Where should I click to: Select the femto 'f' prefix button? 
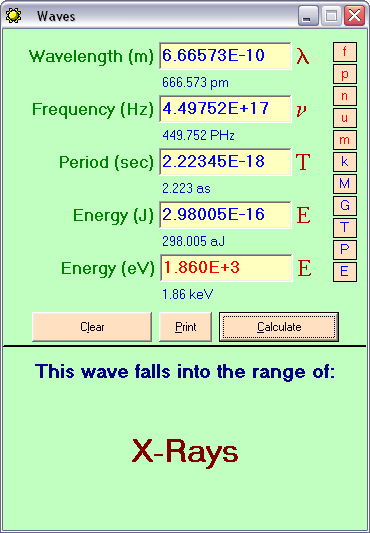tap(344, 52)
